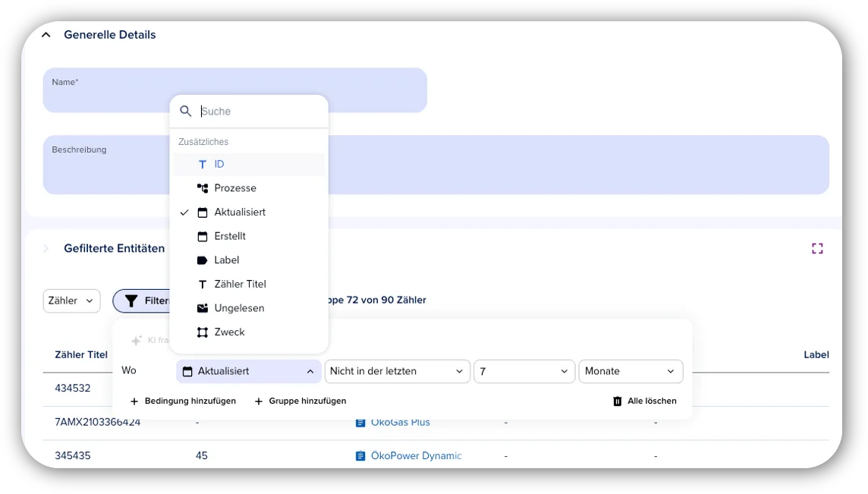Open the Aktualisiert field dropdown
The height and width of the screenshot is (494, 868).
tap(249, 372)
